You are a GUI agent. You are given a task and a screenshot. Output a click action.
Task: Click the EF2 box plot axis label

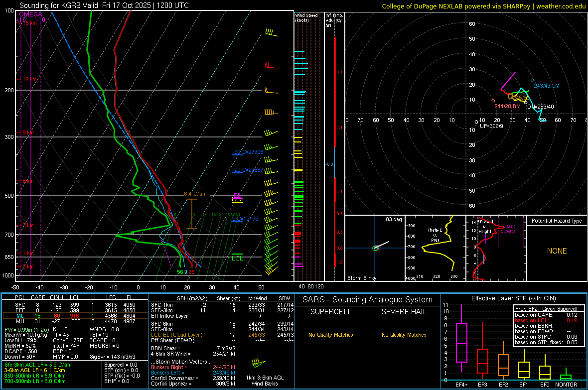tap(503, 385)
